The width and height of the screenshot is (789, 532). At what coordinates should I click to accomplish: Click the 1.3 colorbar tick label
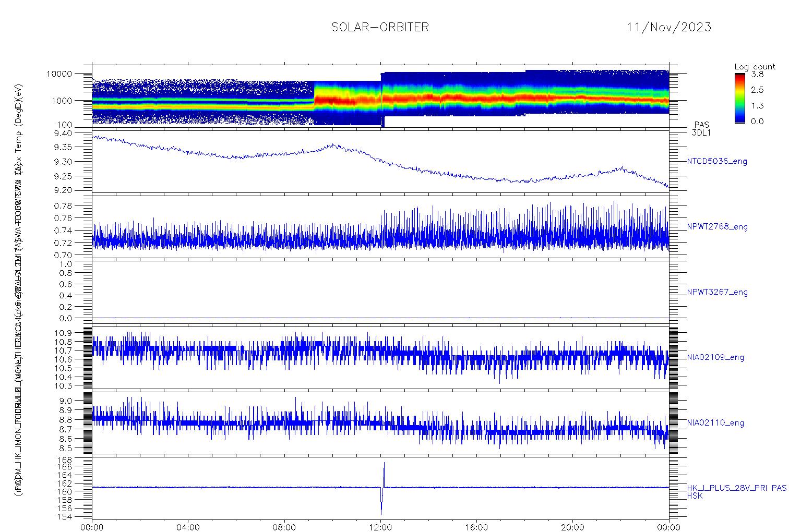tap(758, 105)
